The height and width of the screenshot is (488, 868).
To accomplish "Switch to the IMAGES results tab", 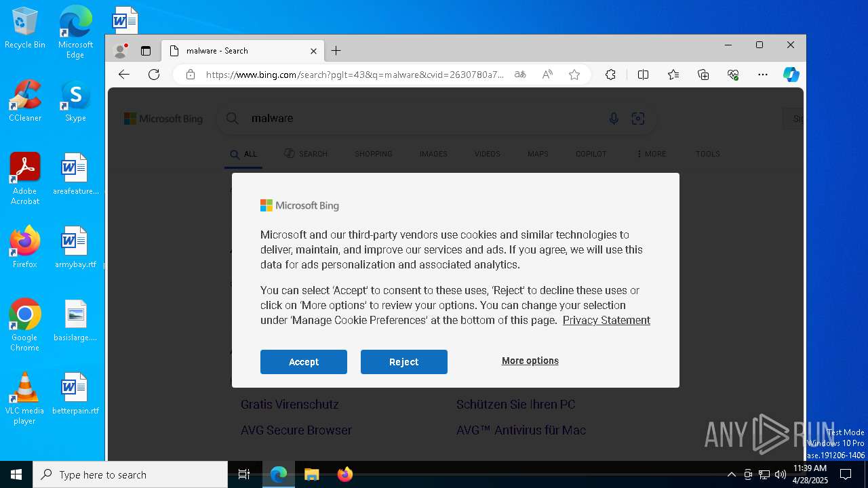I will click(433, 154).
